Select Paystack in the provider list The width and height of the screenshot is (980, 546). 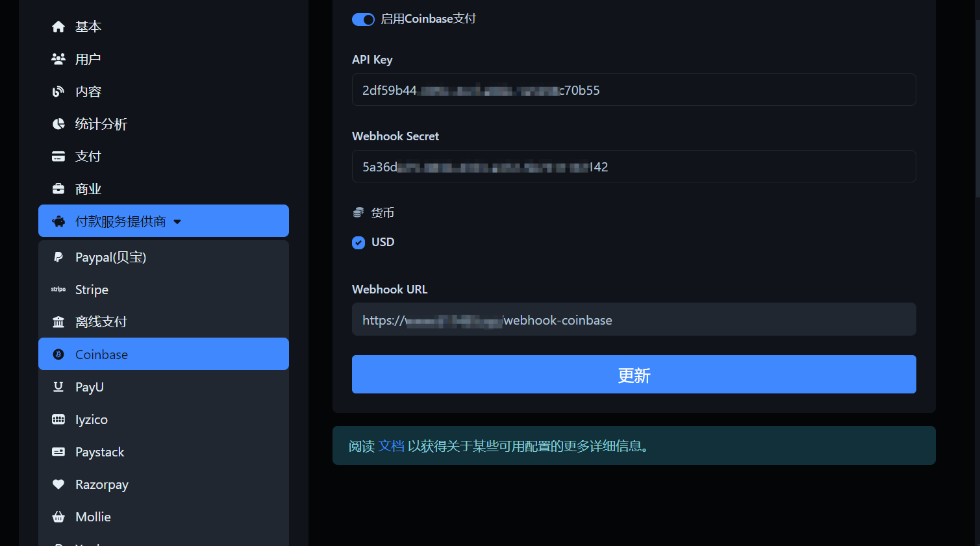coord(164,452)
